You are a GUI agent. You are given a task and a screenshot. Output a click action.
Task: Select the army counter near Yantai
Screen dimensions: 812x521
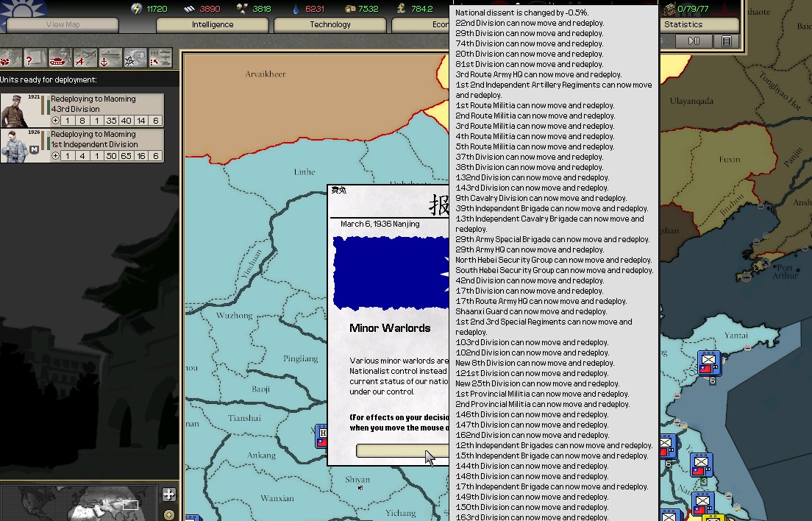click(x=709, y=363)
